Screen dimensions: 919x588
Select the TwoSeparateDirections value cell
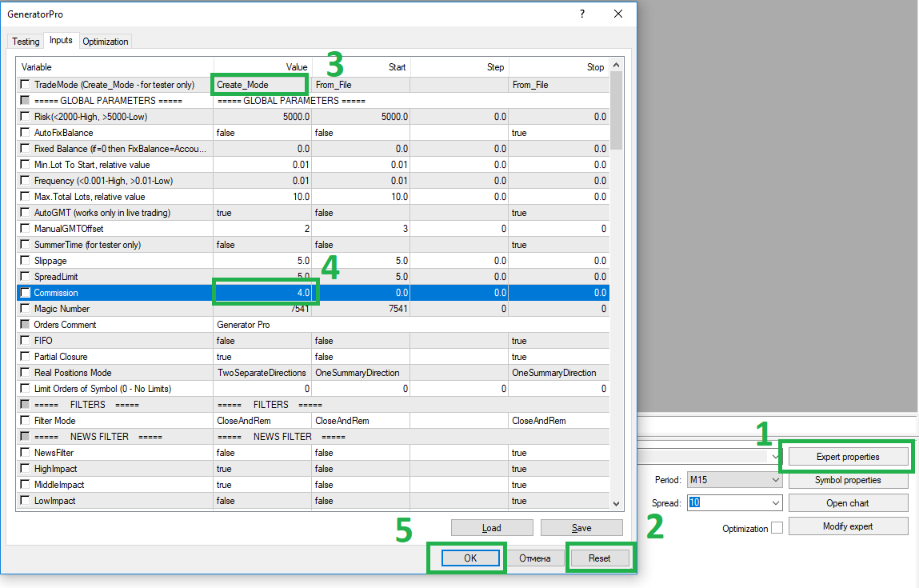click(x=262, y=372)
